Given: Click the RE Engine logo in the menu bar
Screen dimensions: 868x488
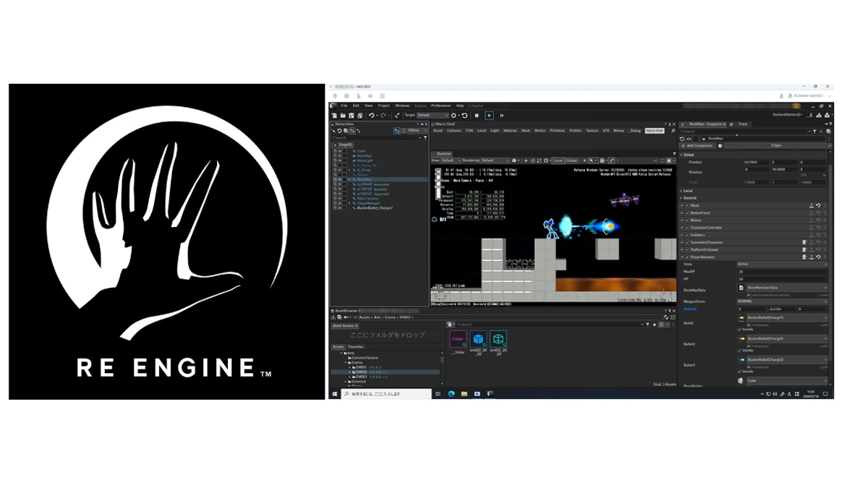Looking at the screenshot, I should [x=333, y=106].
